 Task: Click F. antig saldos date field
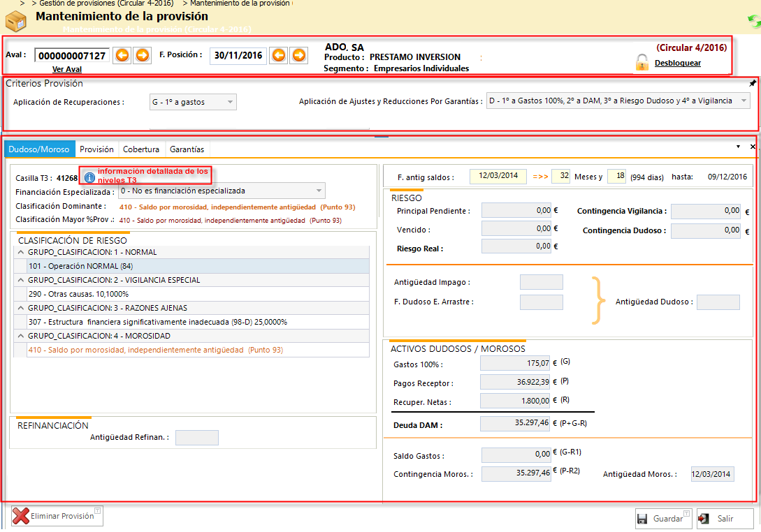[498, 176]
